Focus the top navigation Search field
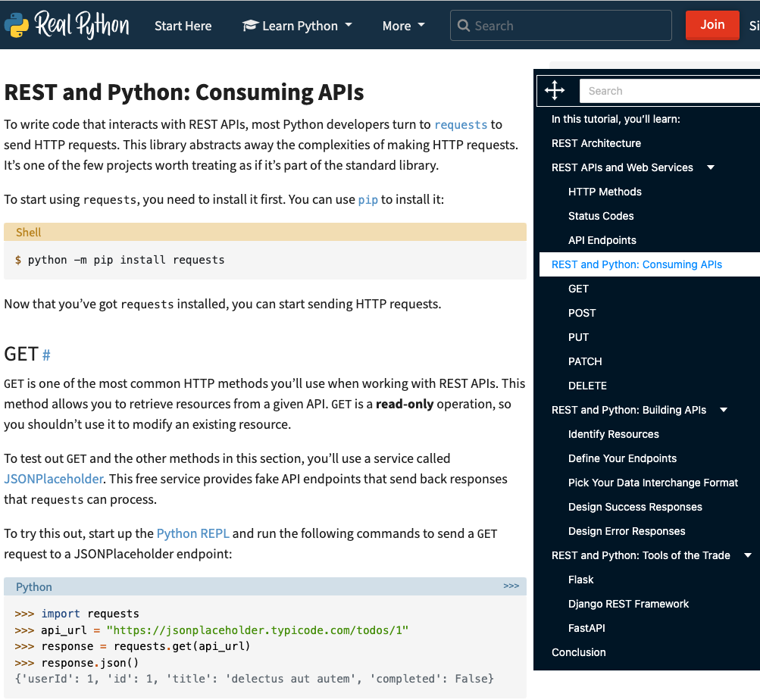Screen dimensions: 760x700 (561, 25)
